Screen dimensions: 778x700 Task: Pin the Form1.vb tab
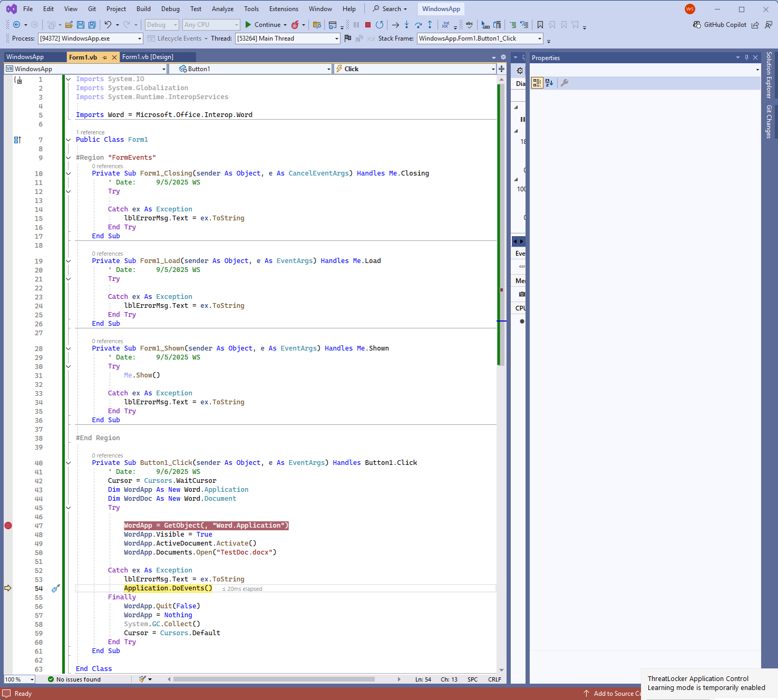[105, 57]
